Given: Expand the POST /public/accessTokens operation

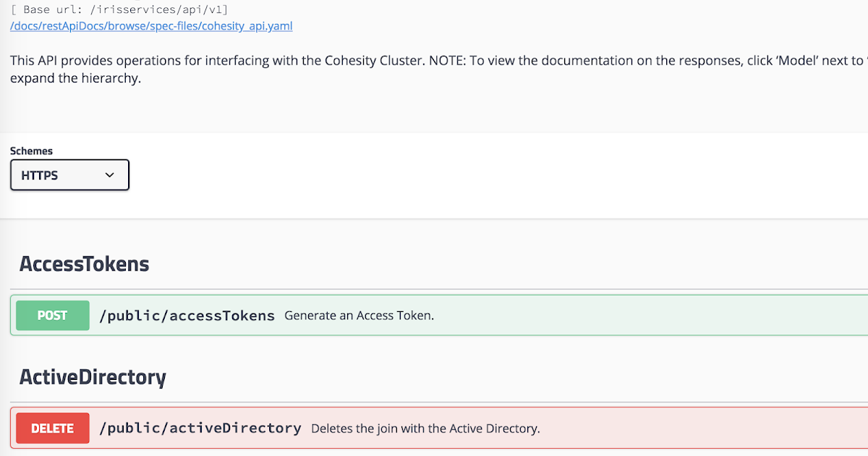Looking at the screenshot, I should tap(434, 315).
